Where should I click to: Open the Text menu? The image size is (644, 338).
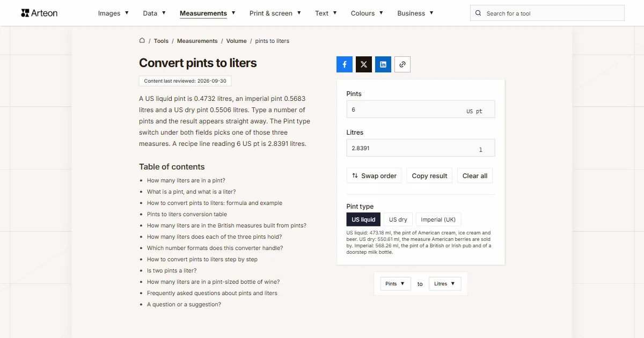tap(326, 13)
